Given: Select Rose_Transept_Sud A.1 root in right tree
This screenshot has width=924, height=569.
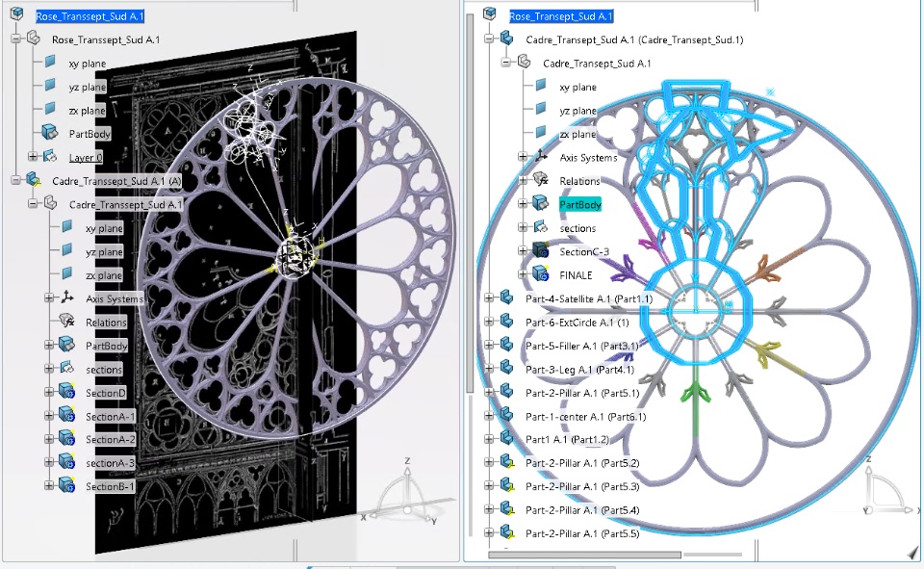Looking at the screenshot, I should [561, 16].
